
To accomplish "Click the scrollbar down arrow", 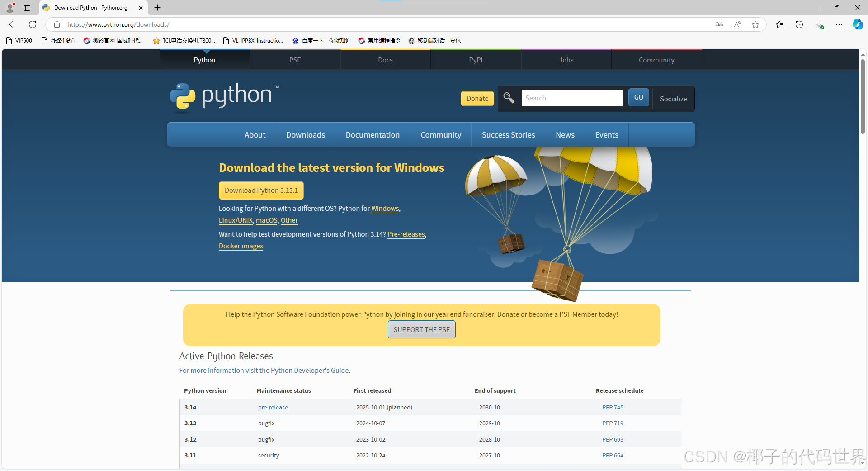I will 863,463.
